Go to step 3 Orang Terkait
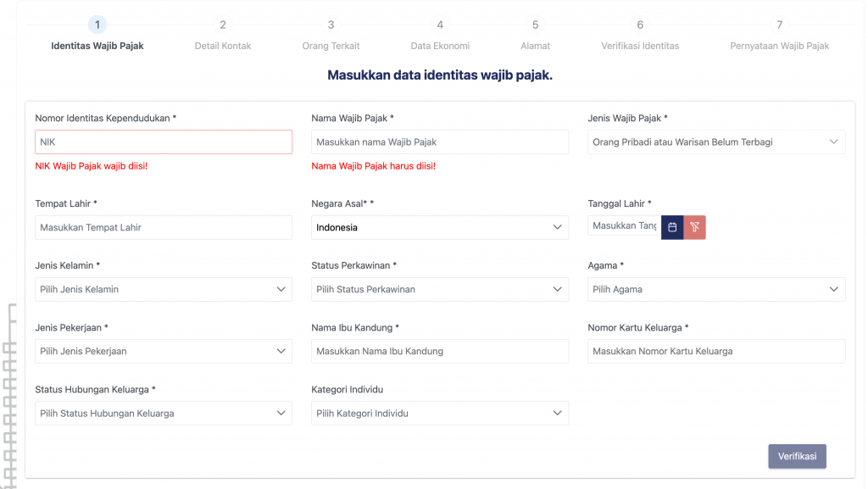 pos(331,34)
